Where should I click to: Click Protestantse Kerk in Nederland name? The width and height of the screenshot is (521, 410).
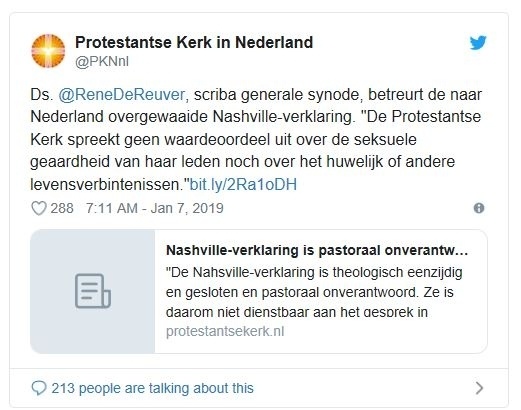[x=194, y=42]
